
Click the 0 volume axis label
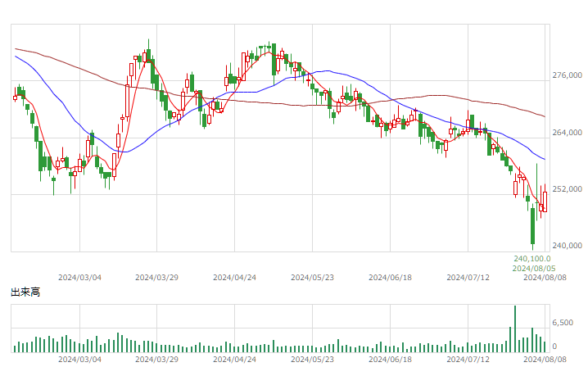pyautogui.click(x=554, y=346)
